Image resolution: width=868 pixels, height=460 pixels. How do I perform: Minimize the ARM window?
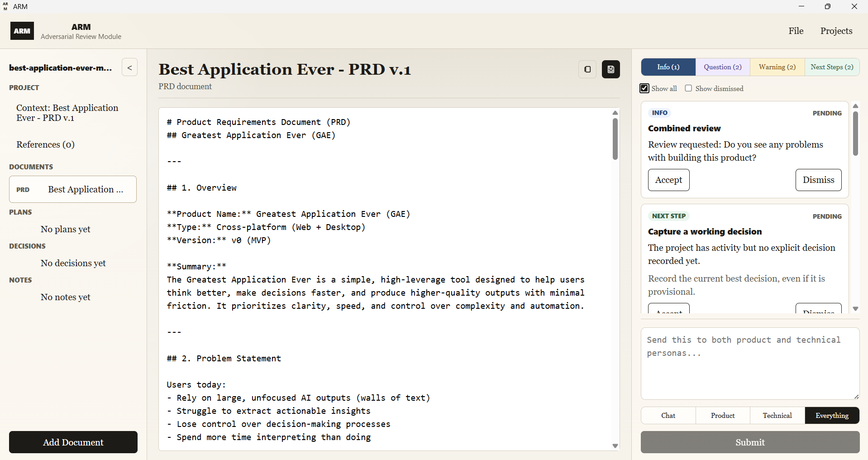pyautogui.click(x=801, y=6)
